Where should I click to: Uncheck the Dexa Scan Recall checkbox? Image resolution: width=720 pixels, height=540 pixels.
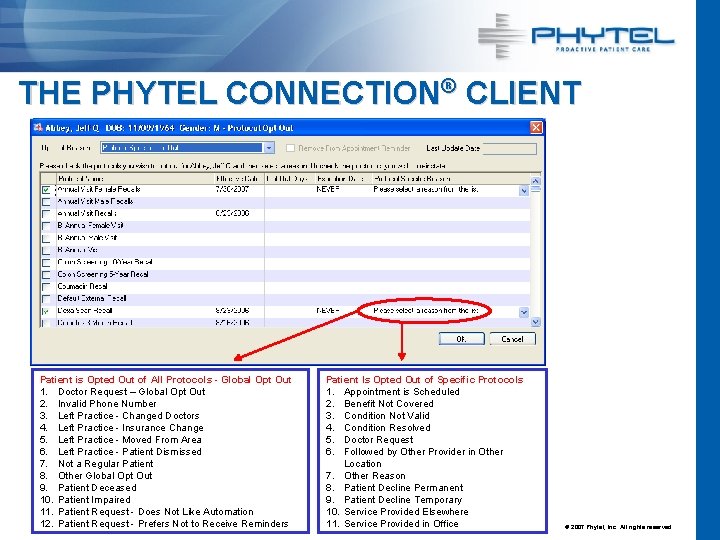tap(46, 311)
